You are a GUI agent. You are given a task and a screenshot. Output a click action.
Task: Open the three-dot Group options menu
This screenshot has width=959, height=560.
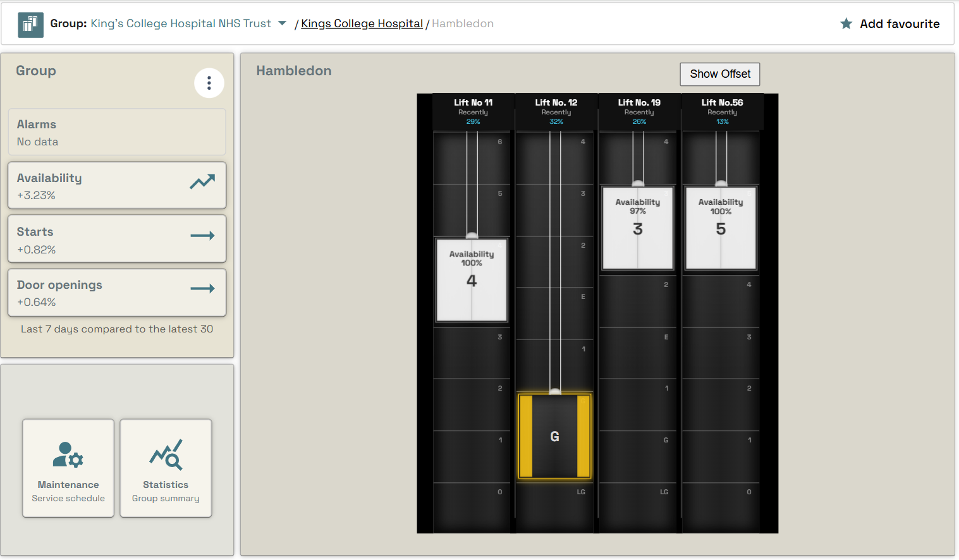pos(209,83)
